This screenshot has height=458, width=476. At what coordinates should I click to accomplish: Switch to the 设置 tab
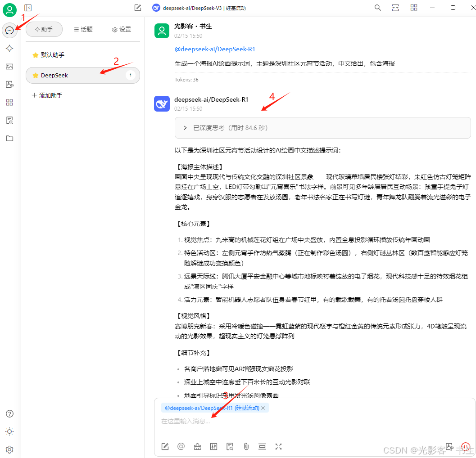pos(122,29)
